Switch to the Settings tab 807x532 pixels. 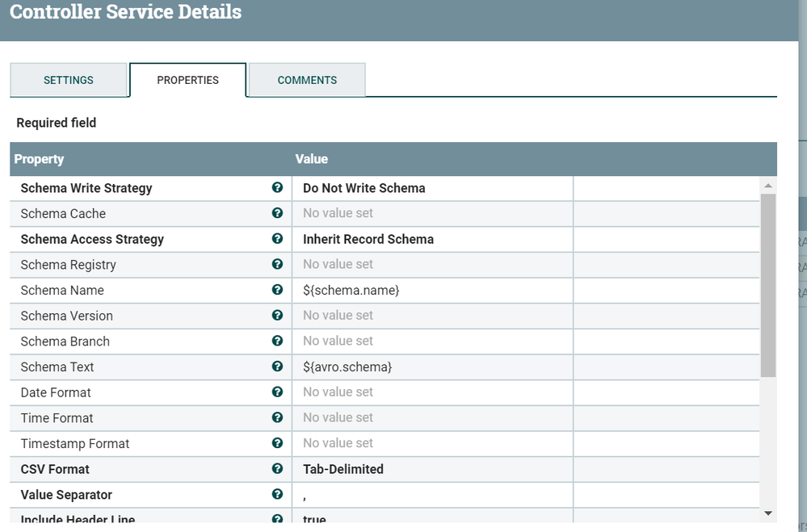click(69, 80)
